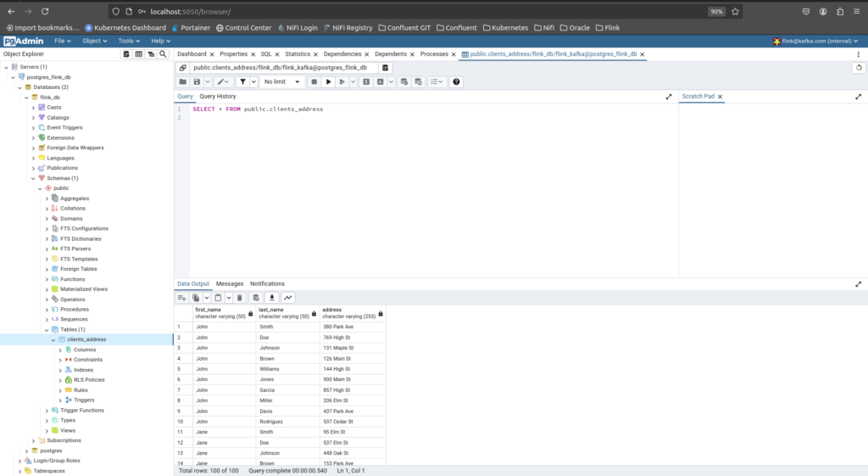Switch to the Query History tab

[218, 97]
